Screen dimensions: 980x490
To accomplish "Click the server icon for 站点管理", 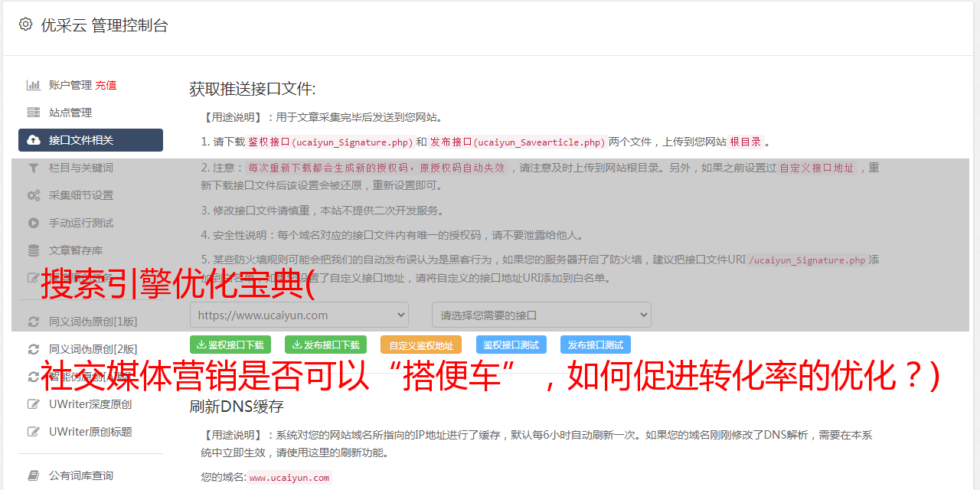I will 34,113.
